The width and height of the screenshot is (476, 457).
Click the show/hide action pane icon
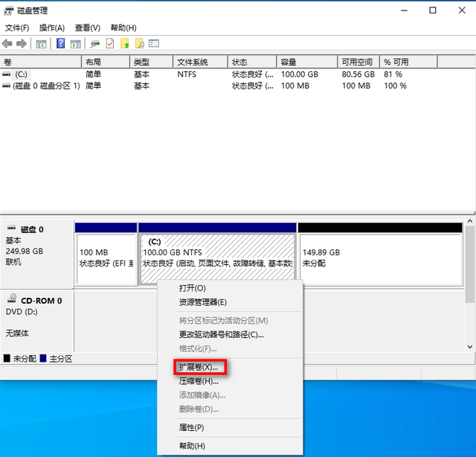click(75, 44)
